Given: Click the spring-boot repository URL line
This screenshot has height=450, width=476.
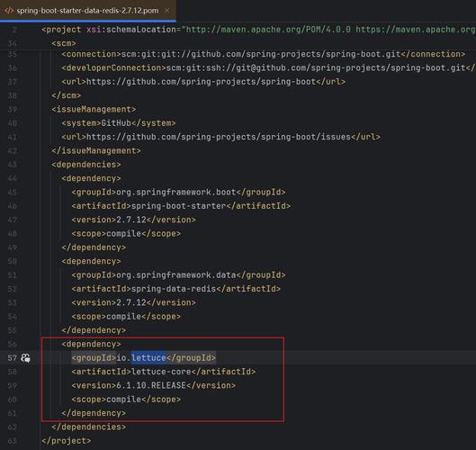Looking at the screenshot, I should (x=203, y=82).
